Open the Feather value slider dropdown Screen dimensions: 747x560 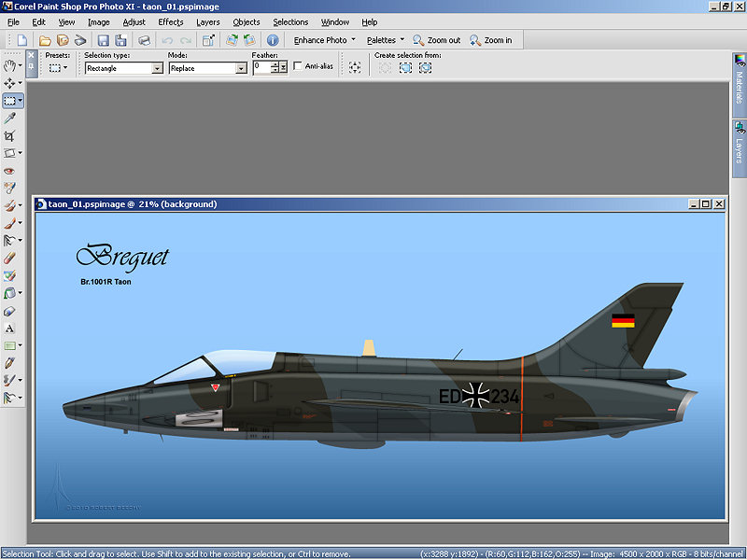284,67
